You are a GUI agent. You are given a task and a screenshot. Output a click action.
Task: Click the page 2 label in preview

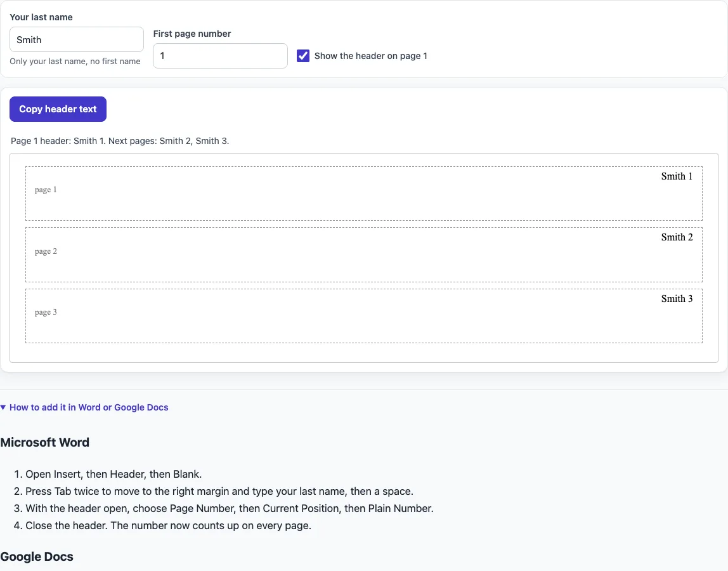click(46, 251)
